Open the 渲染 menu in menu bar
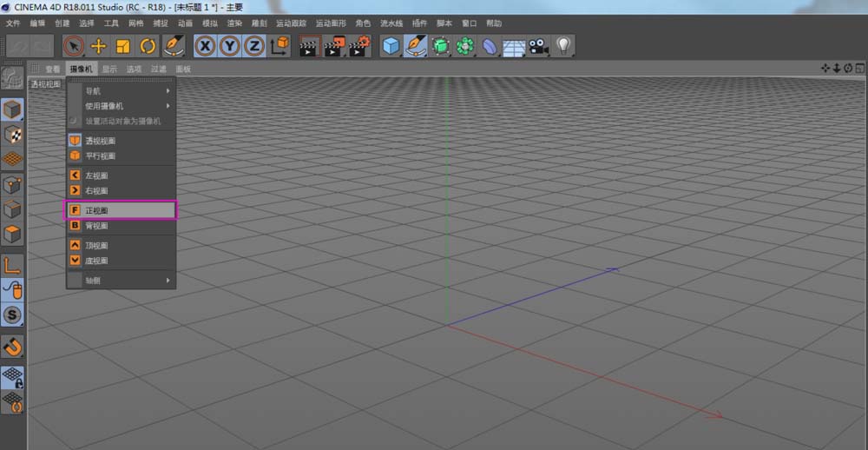Viewport: 868px width, 450px height. tap(234, 23)
